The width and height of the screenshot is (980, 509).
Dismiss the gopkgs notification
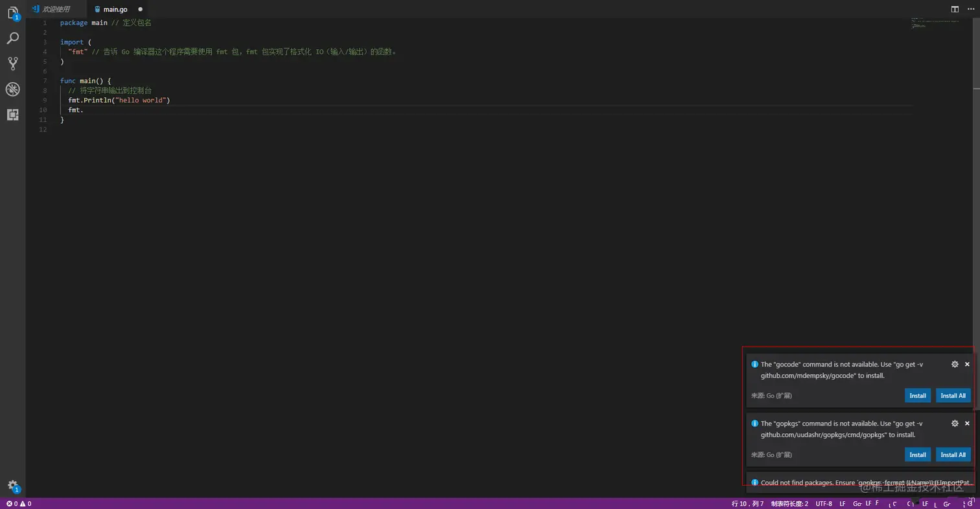click(967, 423)
